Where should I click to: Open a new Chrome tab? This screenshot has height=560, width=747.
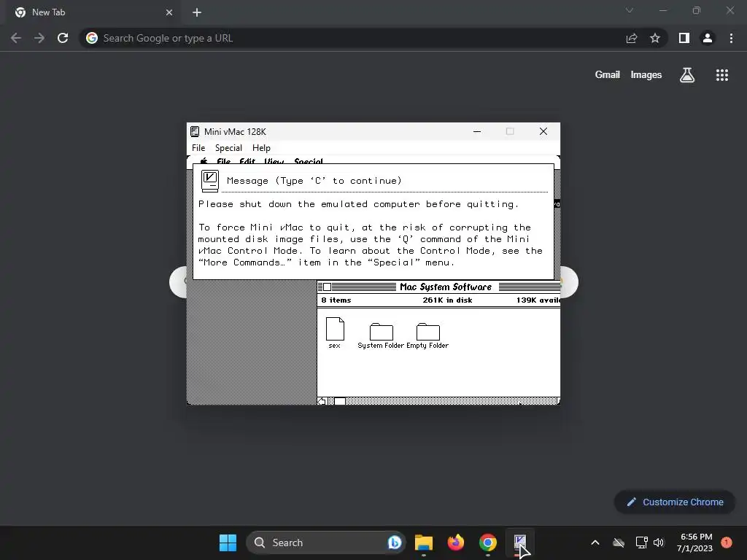point(197,12)
